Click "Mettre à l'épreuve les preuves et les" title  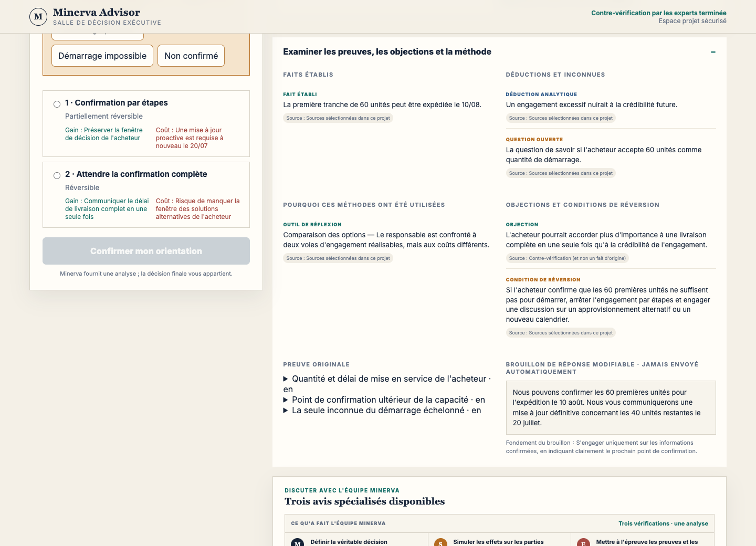point(647,542)
